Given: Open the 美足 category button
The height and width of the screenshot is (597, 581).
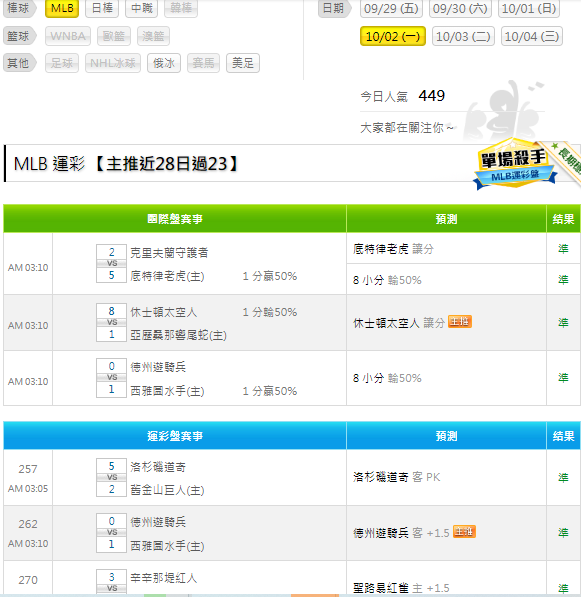Looking at the screenshot, I should 243,63.
